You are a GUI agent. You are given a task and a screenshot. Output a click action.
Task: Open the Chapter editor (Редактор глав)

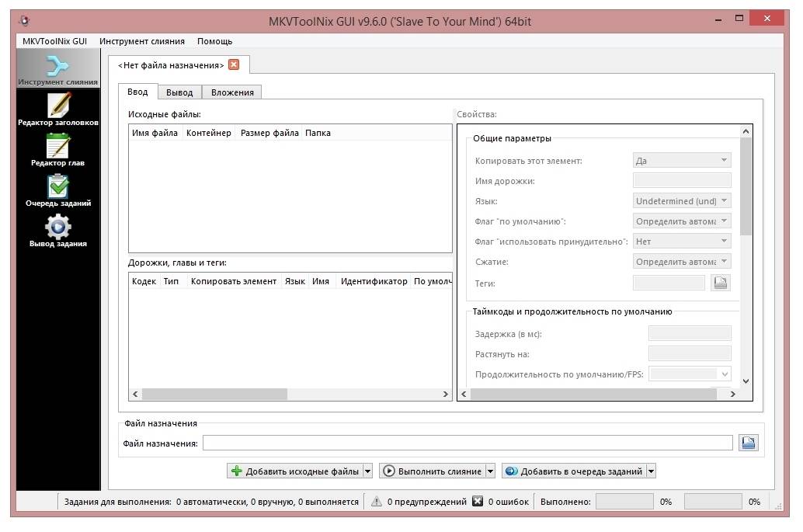[58, 150]
